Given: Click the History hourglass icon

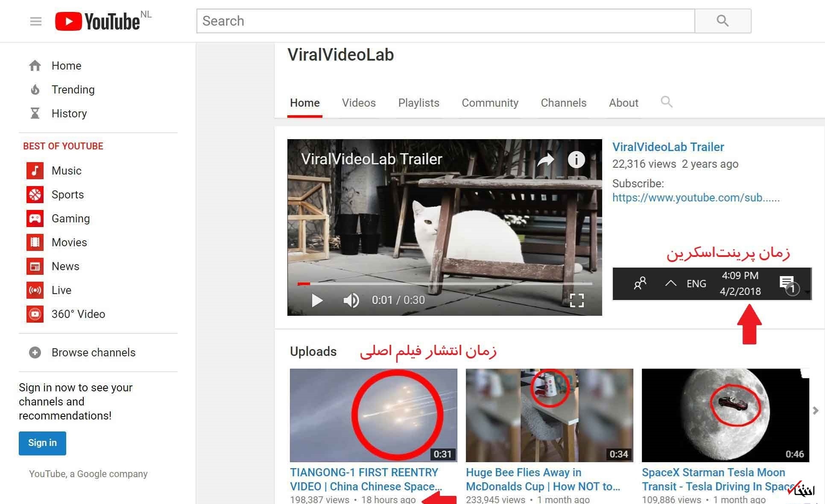Looking at the screenshot, I should coord(35,114).
